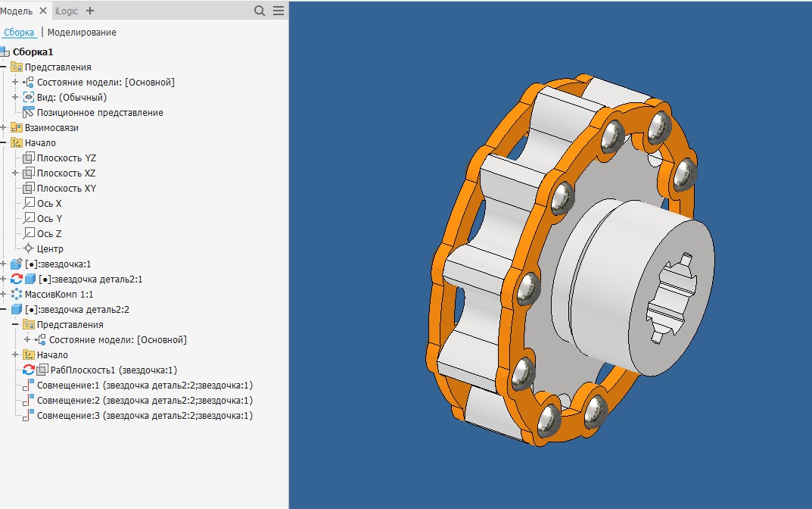The image size is (812, 509).
Task: Open the browser panel hamburger menu
Action: tap(278, 11)
